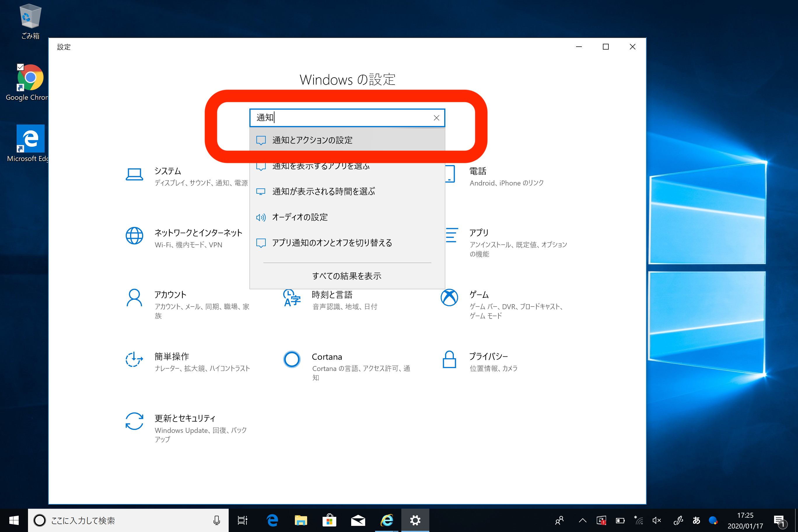The width and height of the screenshot is (798, 532).
Task: Open ネットワークとインターネット globe icon
Action: (x=134, y=236)
